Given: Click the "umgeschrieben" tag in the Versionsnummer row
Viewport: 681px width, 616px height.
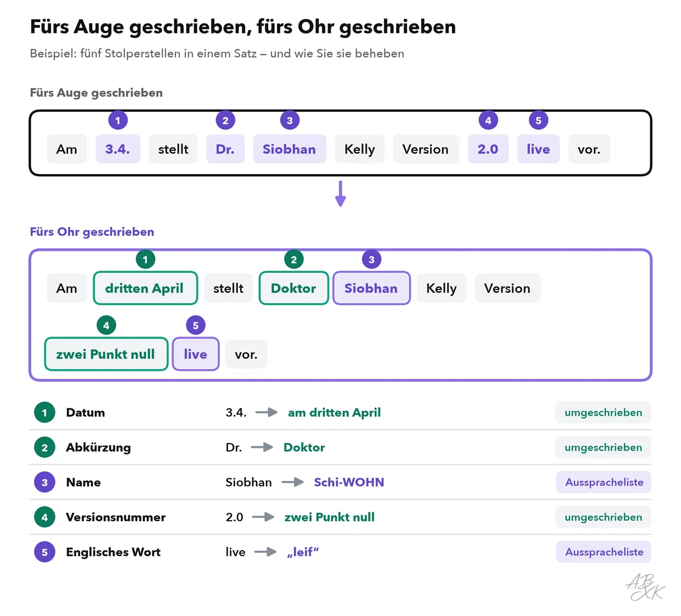Looking at the screenshot, I should pos(603,517).
